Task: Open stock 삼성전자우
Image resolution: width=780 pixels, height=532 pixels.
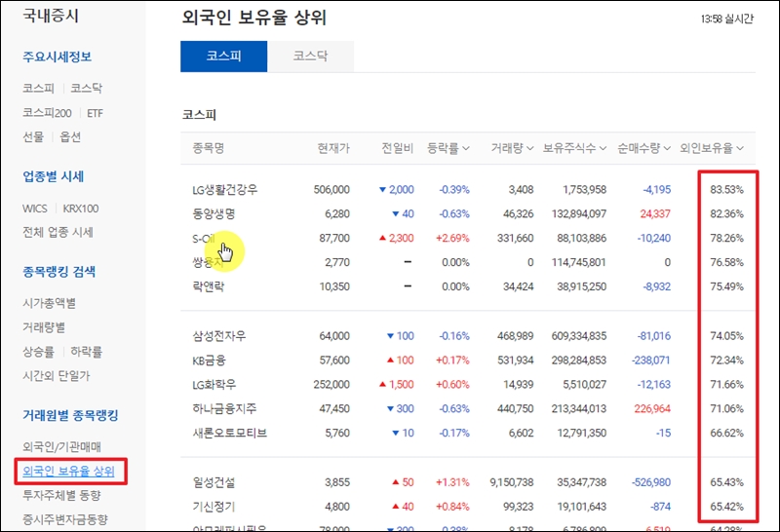Action: pyautogui.click(x=219, y=336)
